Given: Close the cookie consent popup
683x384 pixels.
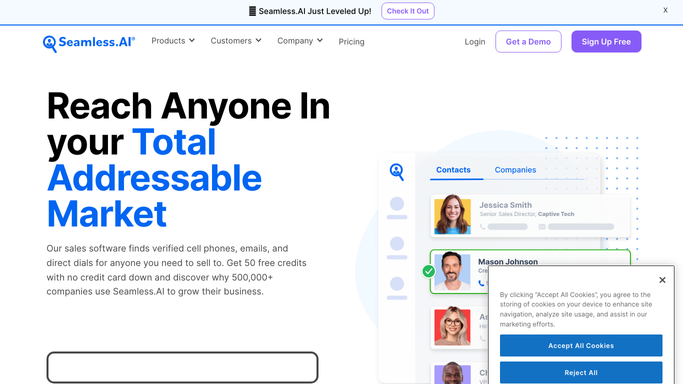Looking at the screenshot, I should (x=662, y=280).
